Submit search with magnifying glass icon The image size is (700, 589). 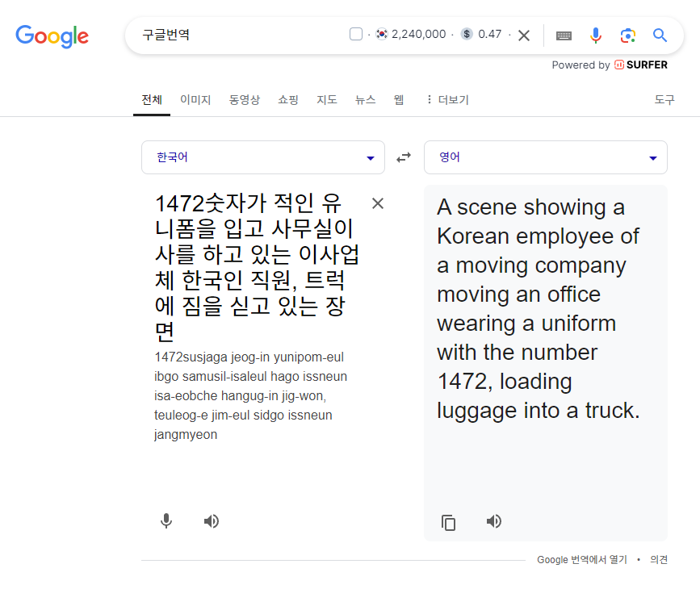click(660, 35)
